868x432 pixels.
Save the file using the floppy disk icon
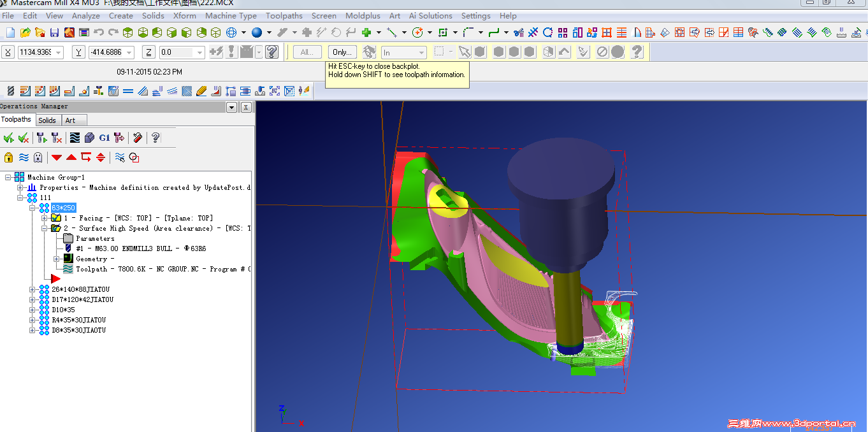coord(54,32)
